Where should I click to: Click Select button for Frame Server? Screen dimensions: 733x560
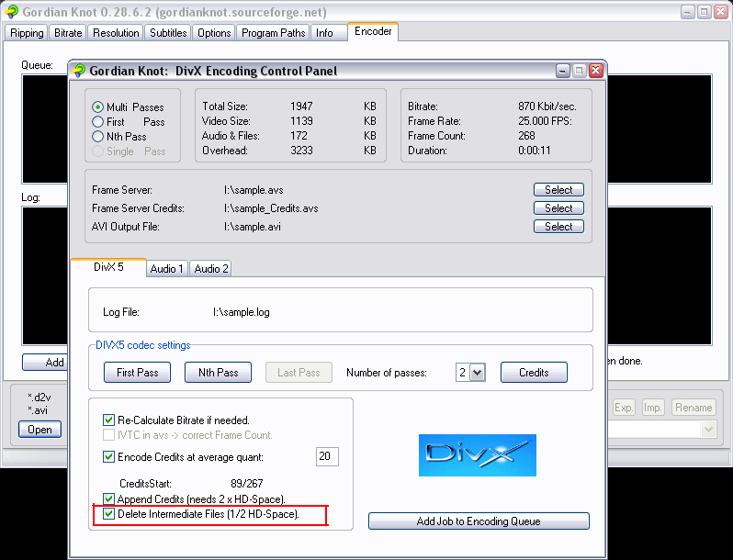pos(558,190)
